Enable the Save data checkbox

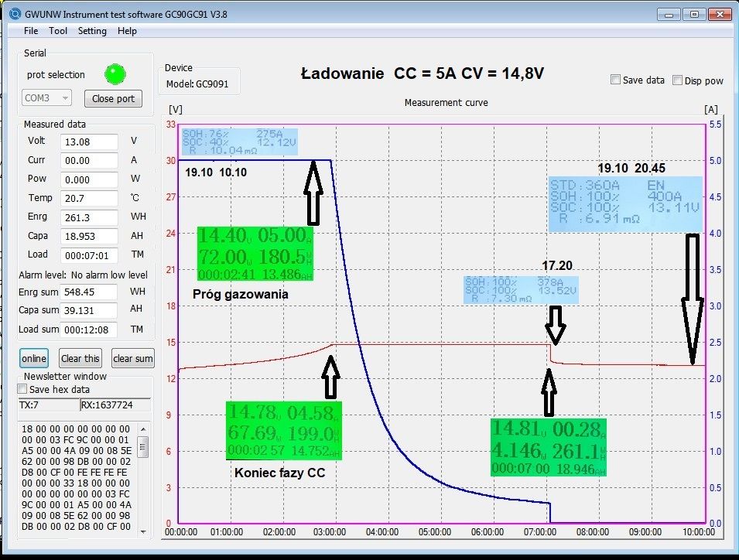pyautogui.click(x=615, y=80)
